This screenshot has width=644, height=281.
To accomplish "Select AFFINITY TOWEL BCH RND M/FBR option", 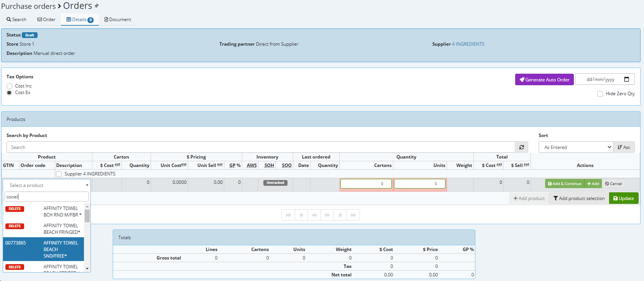I will 43,212.
